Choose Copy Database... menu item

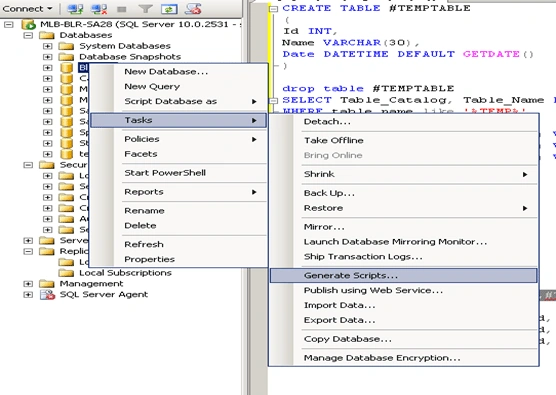pos(404,339)
